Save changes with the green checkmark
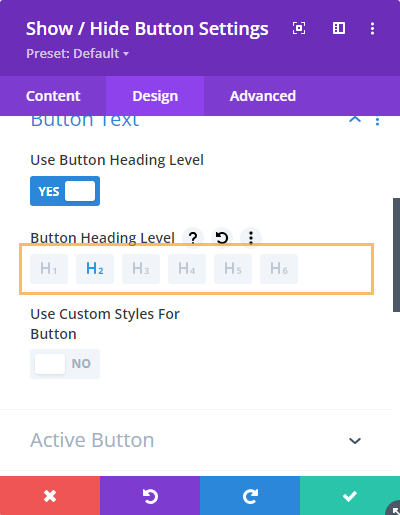Screen dimensions: 400x515 [350, 496]
